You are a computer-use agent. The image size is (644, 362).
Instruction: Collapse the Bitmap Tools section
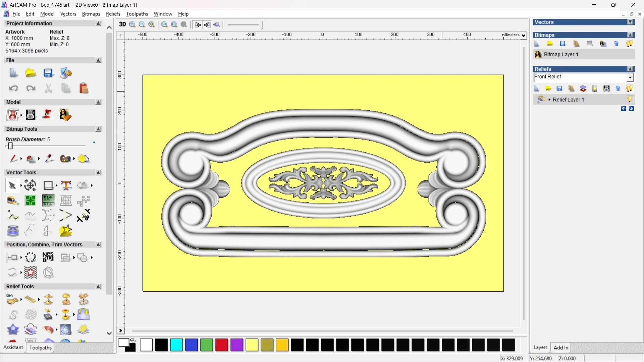pos(98,129)
